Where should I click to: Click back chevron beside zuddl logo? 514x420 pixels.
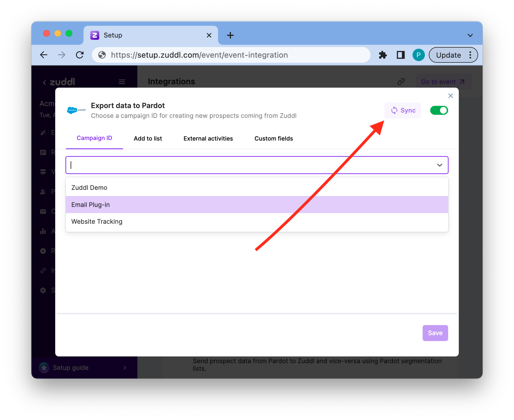pyautogui.click(x=44, y=82)
